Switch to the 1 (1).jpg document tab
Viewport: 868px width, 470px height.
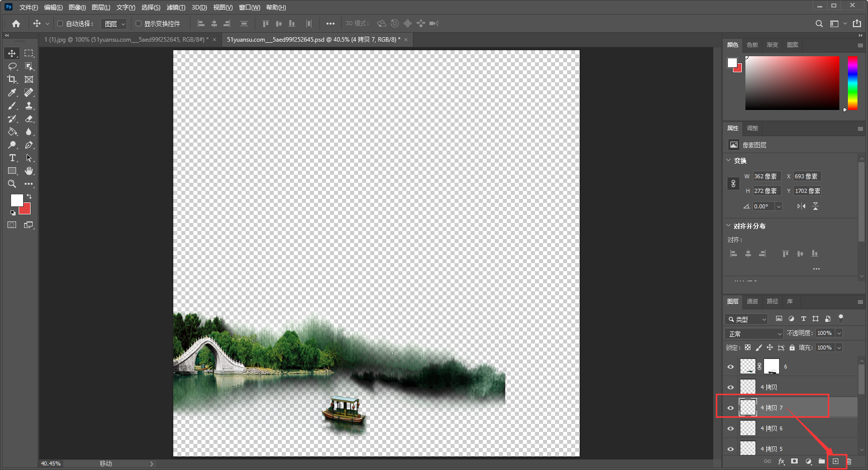pyautogui.click(x=126, y=39)
